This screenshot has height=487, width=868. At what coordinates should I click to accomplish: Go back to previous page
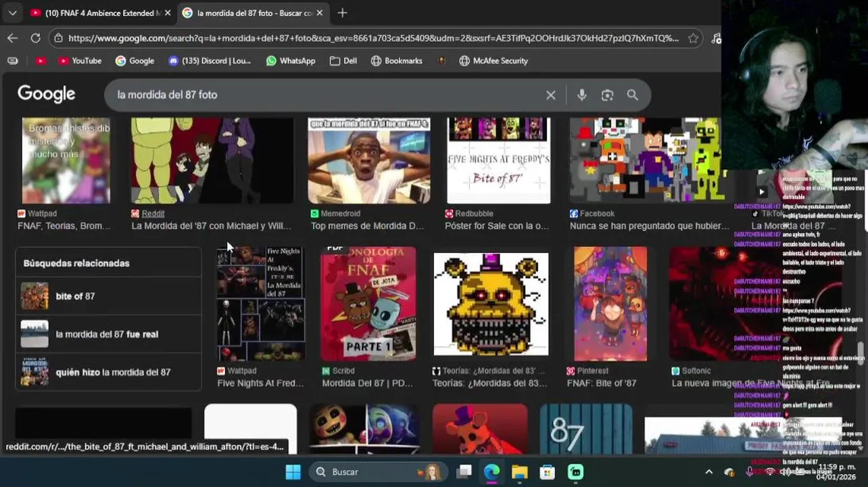12,39
